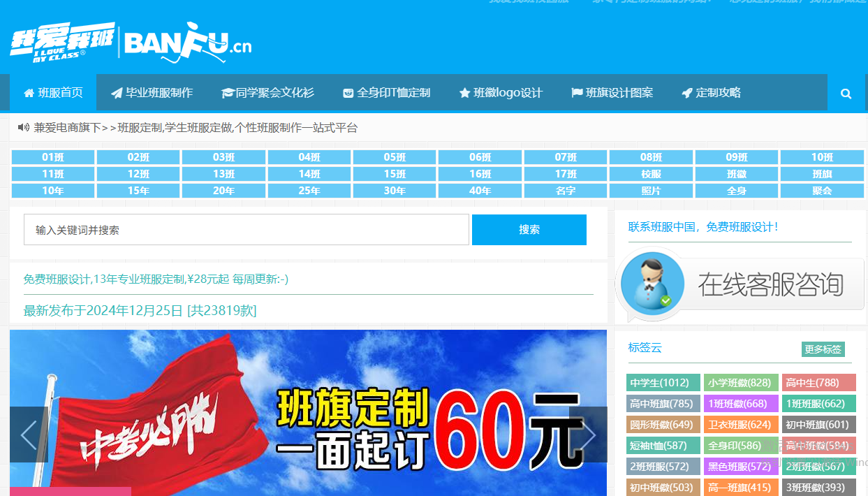Choose the 40年 reunion category
868x496 pixels.
coord(480,191)
